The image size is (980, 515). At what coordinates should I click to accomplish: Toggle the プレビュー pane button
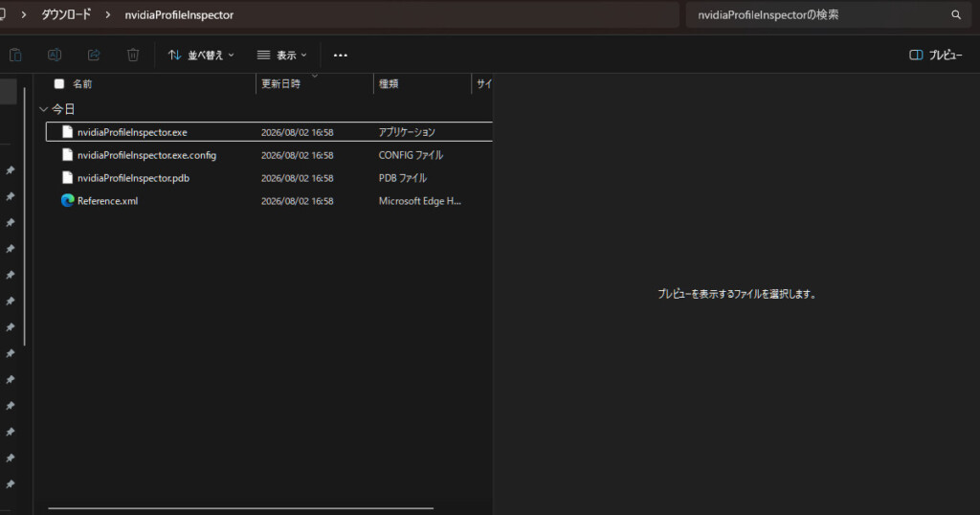coord(936,55)
